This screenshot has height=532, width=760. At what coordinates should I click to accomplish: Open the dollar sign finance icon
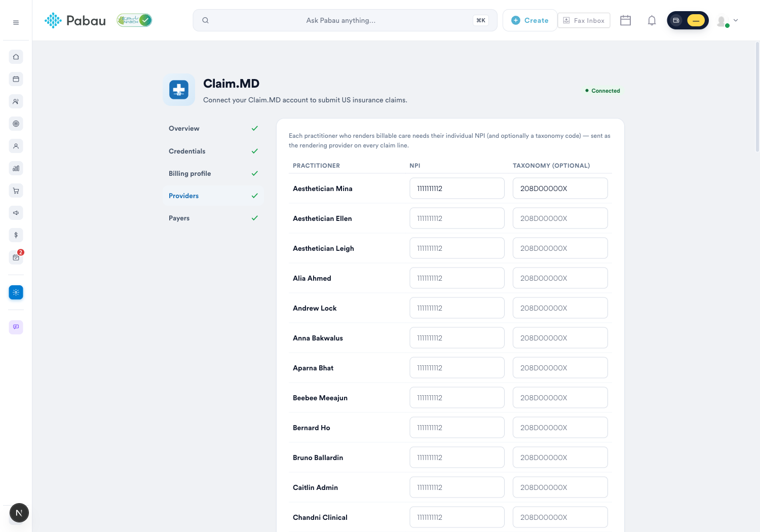[x=16, y=235]
